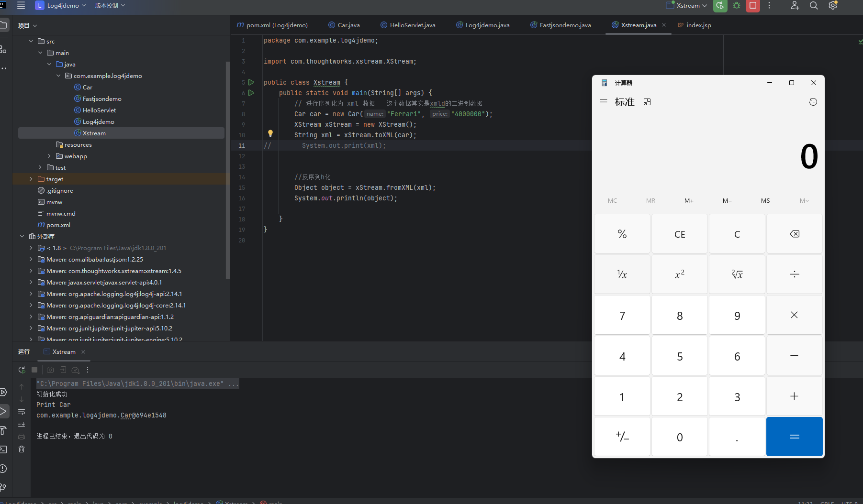Start debugging with the bug icon
This screenshot has height=504, width=863.
(x=737, y=6)
